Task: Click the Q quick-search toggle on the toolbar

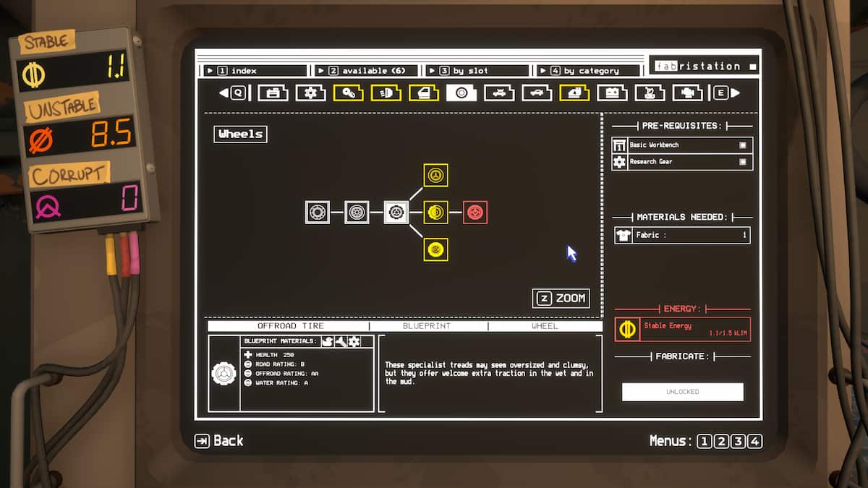Action: click(239, 93)
